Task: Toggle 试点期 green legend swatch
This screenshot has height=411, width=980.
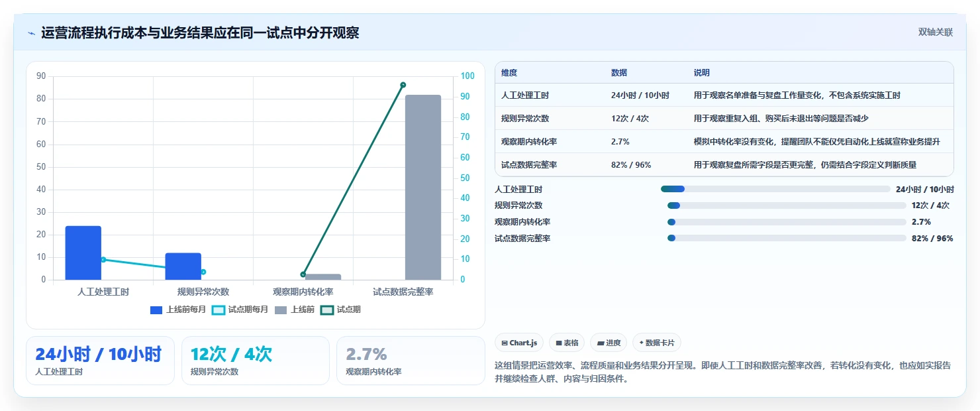Action: tap(326, 310)
